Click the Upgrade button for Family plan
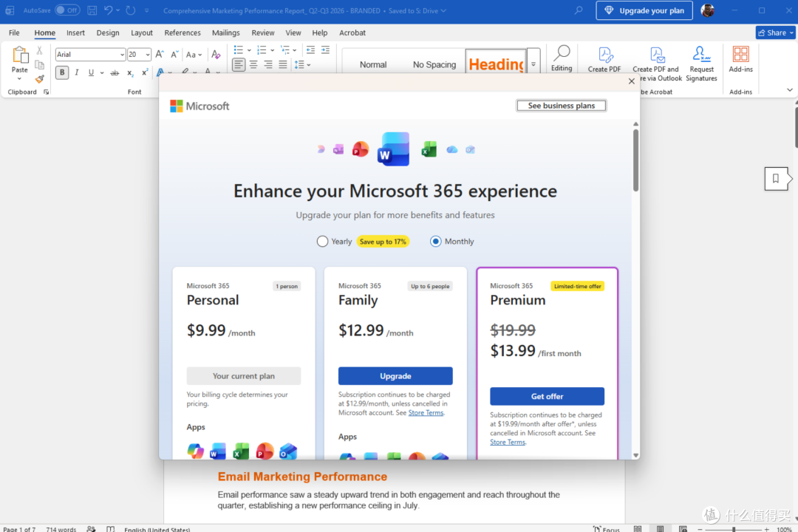798x532 pixels. pos(395,375)
